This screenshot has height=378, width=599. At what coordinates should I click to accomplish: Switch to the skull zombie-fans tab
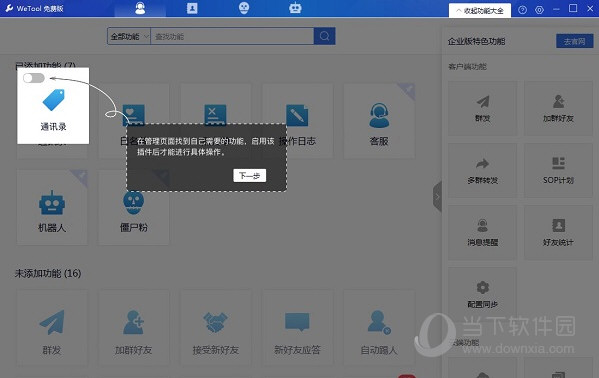coord(244,8)
